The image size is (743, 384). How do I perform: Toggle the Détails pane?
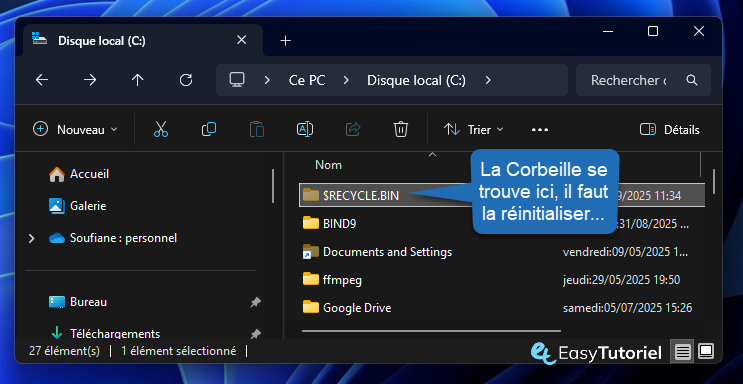669,129
